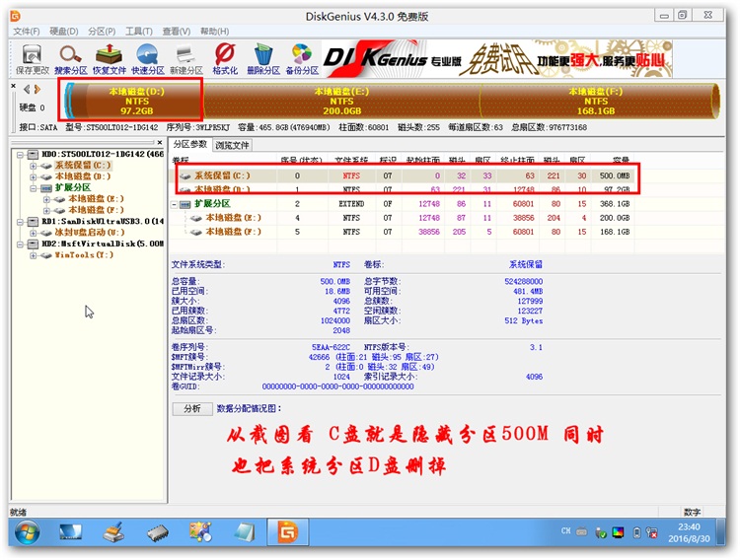Select RD1:SanDiskUltraUSB3.0 disk in tree
Screen dimensions: 740x560
pos(103,221)
